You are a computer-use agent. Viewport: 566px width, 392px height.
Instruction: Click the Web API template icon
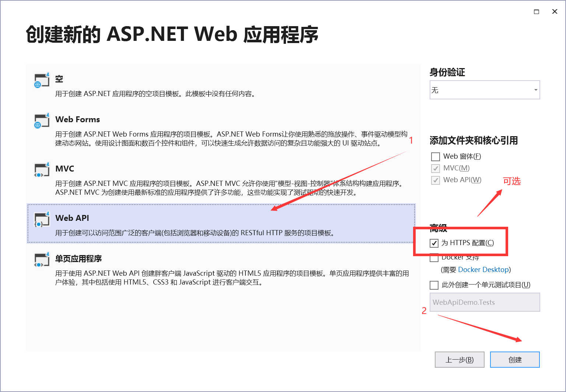coord(42,219)
